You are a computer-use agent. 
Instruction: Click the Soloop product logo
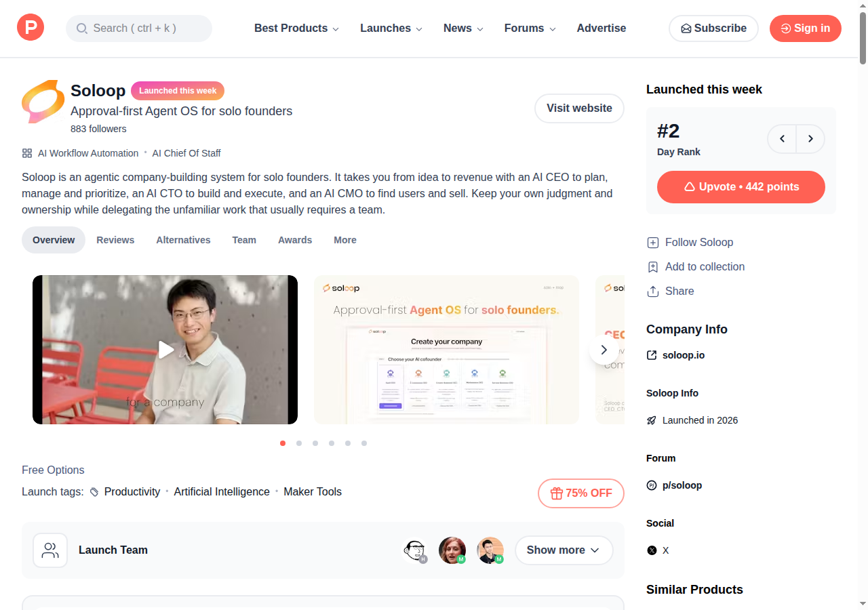43,102
